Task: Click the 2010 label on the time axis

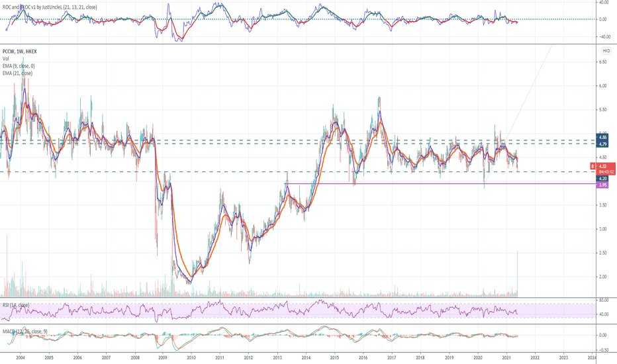Action: point(191,357)
